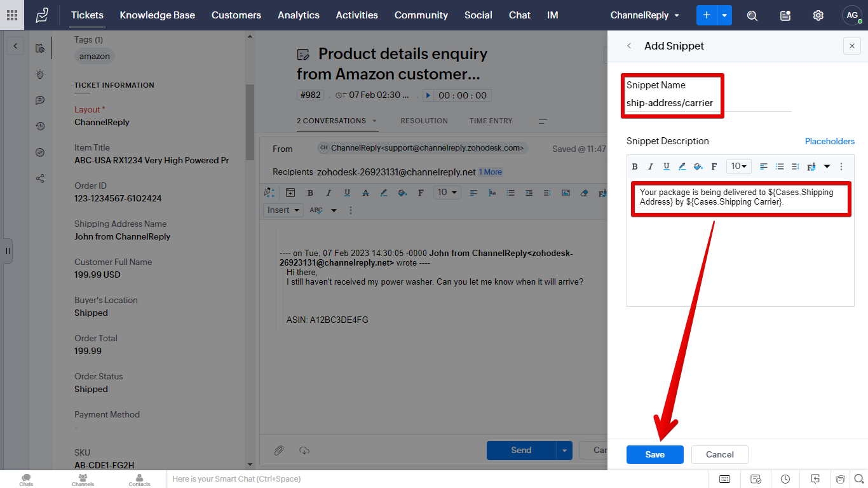The image size is (868, 488).
Task: Apply bold in snippet description toolbar
Action: pyautogui.click(x=635, y=166)
